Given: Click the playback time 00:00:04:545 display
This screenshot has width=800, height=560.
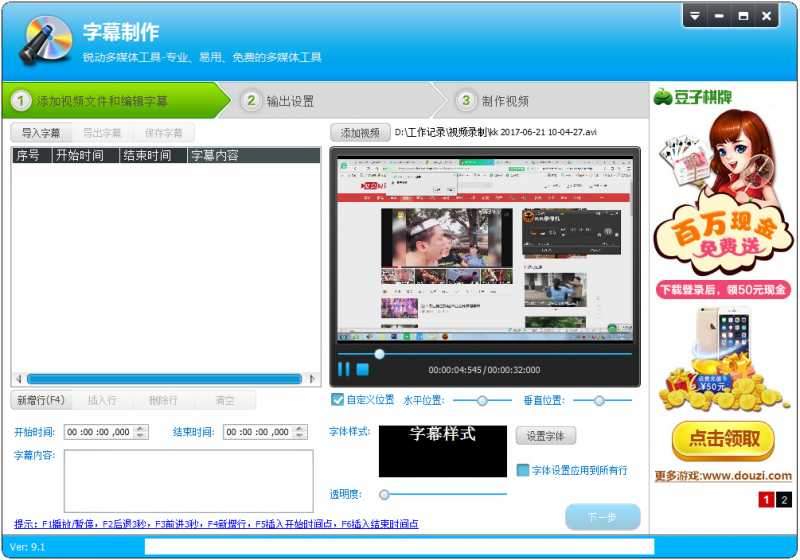Looking at the screenshot, I should (x=455, y=370).
